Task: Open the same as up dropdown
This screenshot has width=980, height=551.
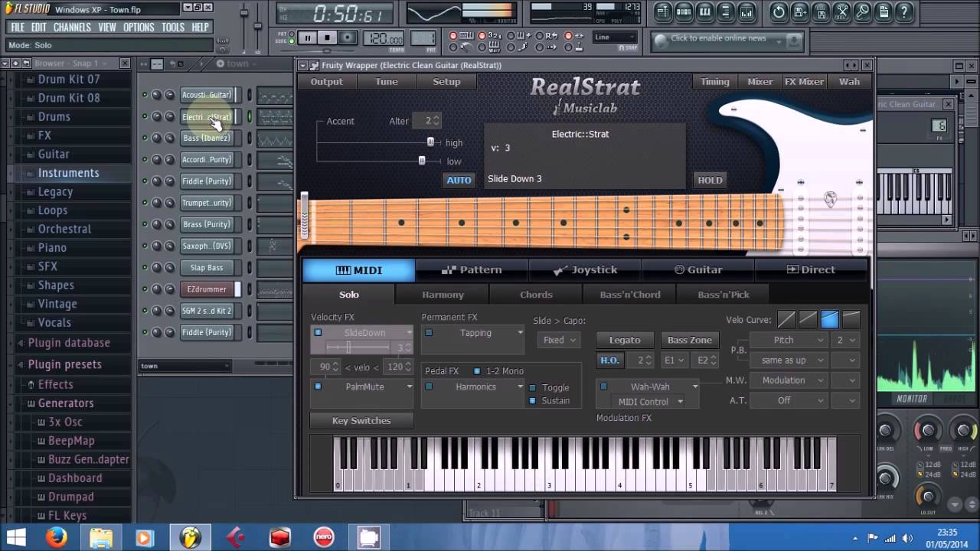Action: point(789,360)
